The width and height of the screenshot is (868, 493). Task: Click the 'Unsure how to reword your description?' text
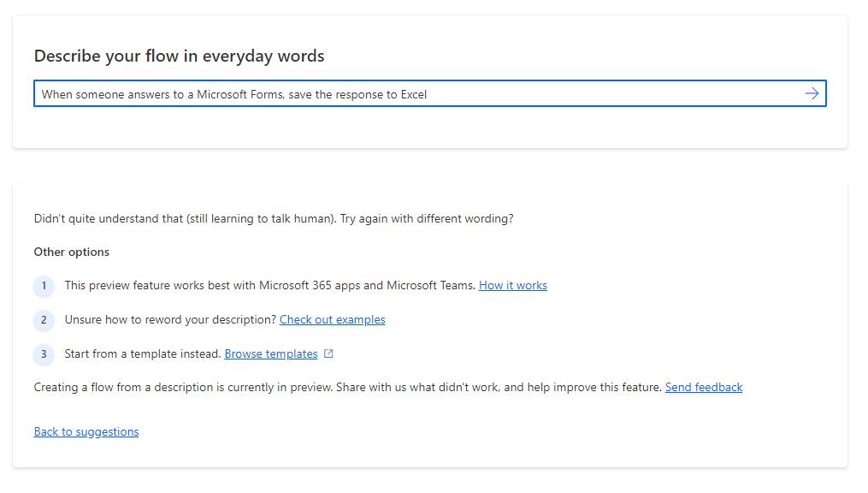(x=170, y=319)
